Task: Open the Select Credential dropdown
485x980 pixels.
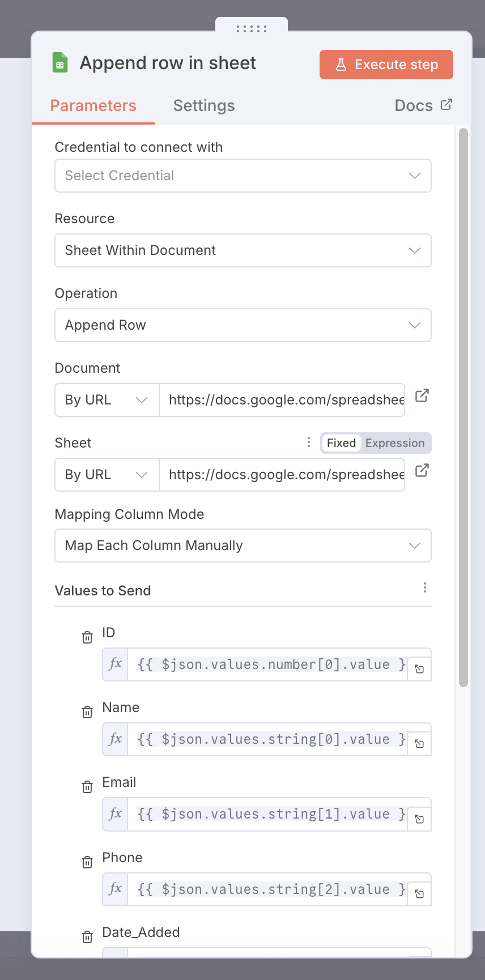Action: tap(242, 176)
